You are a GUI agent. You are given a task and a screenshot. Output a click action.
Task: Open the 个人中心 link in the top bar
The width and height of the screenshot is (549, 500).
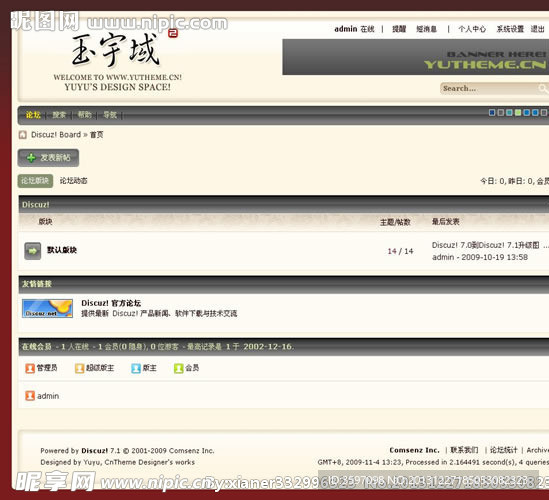click(x=472, y=29)
